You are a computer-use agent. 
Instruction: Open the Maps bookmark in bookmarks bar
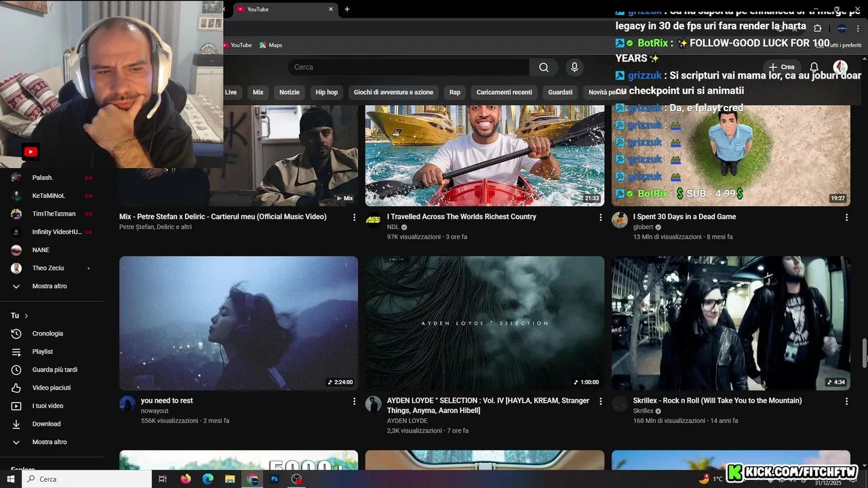pos(271,45)
